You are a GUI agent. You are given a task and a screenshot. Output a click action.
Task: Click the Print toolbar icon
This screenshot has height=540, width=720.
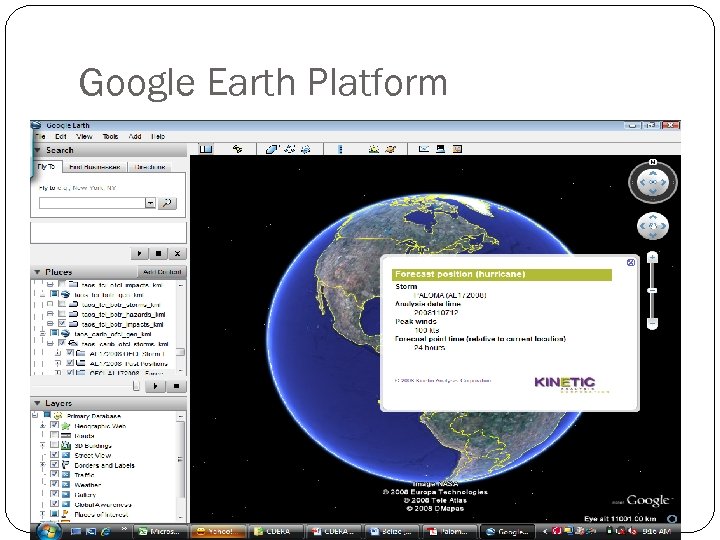440,149
